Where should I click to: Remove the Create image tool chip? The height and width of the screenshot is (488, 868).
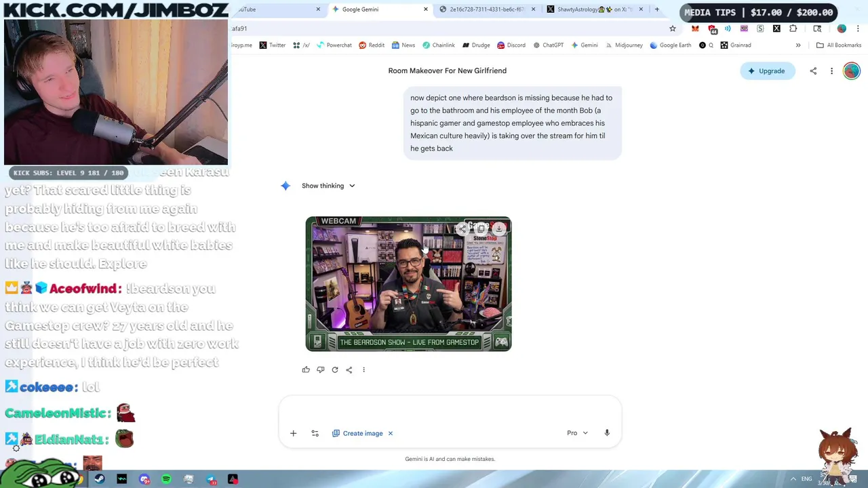pyautogui.click(x=391, y=433)
